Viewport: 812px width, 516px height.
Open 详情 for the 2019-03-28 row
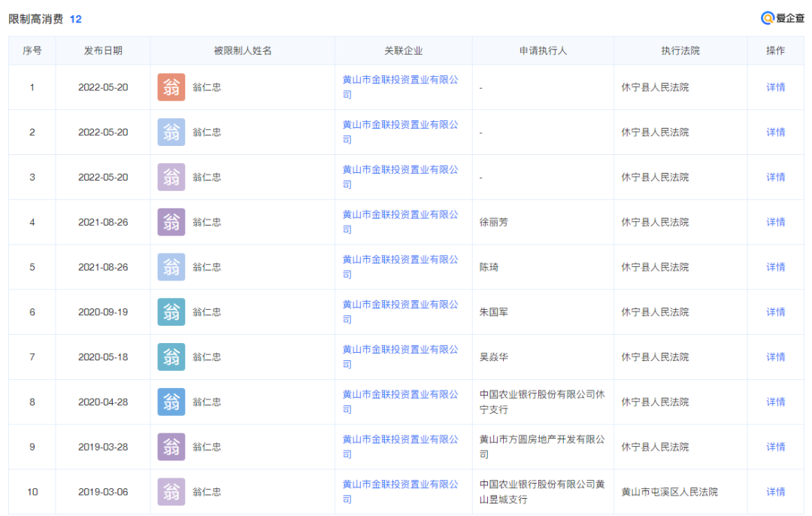tap(776, 447)
